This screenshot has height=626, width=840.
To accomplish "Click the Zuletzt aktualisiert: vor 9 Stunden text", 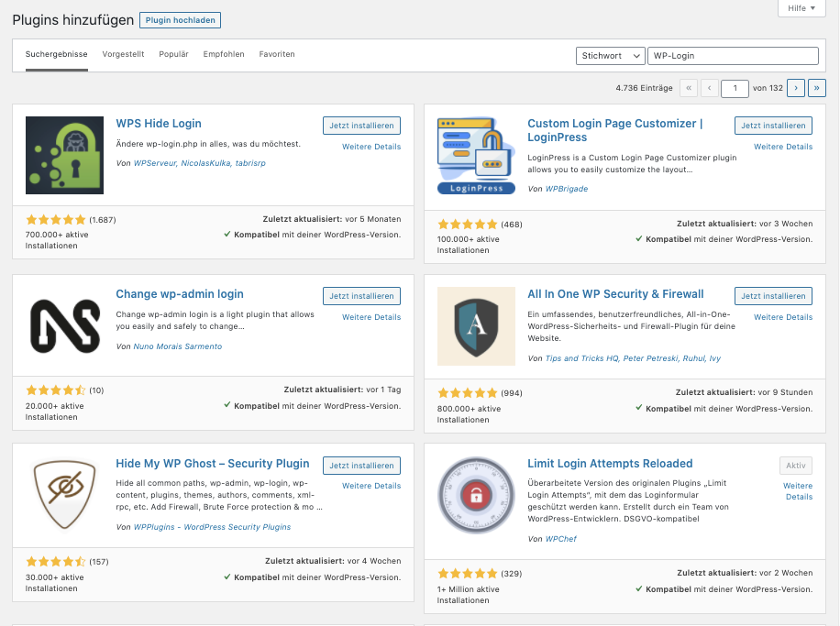I will click(744, 392).
